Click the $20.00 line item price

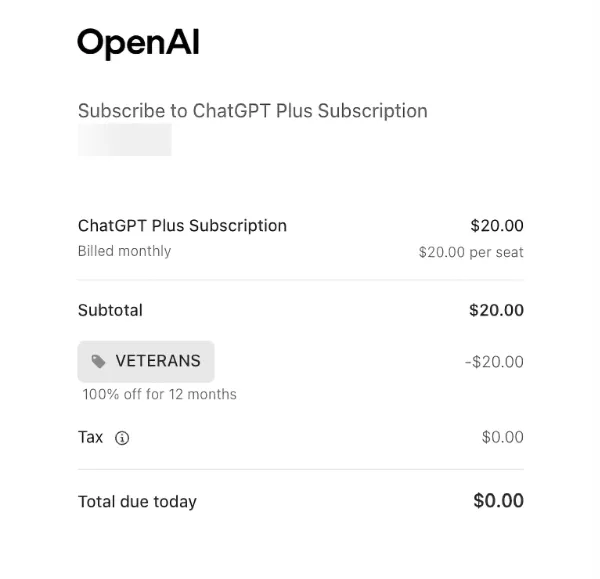(496, 226)
